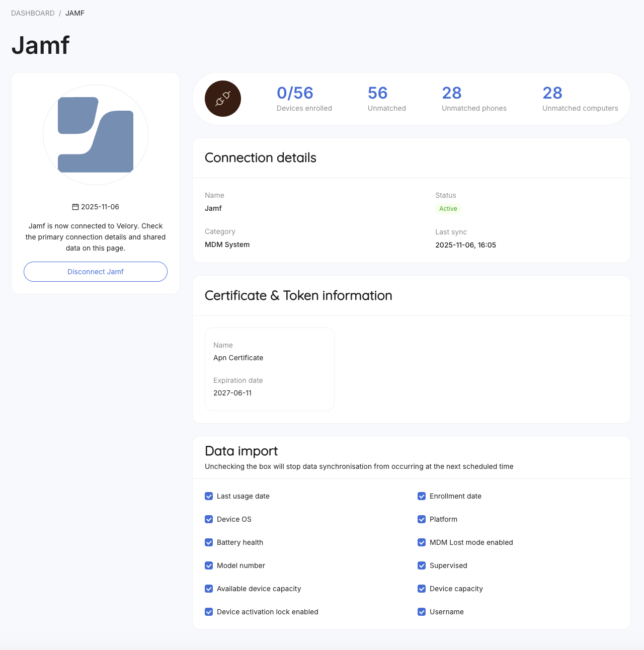Viewport: 644px width, 650px height.
Task: Toggle the Device capacity checkbox
Action: [x=422, y=589]
